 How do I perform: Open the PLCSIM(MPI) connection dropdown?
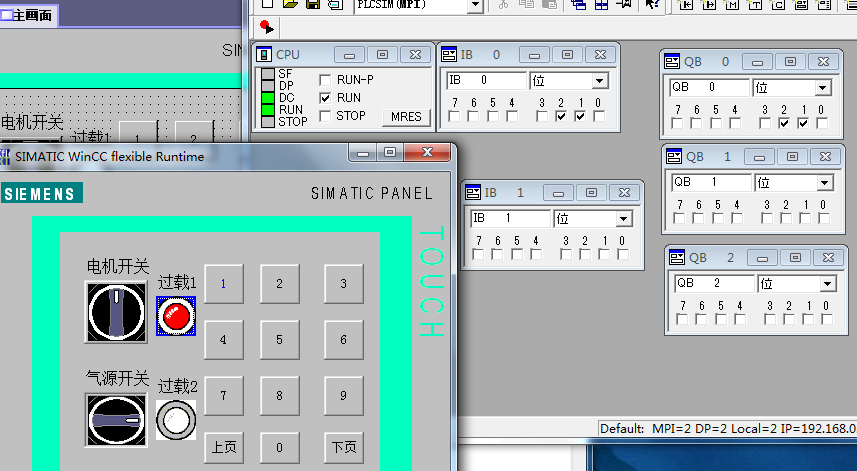475,5
